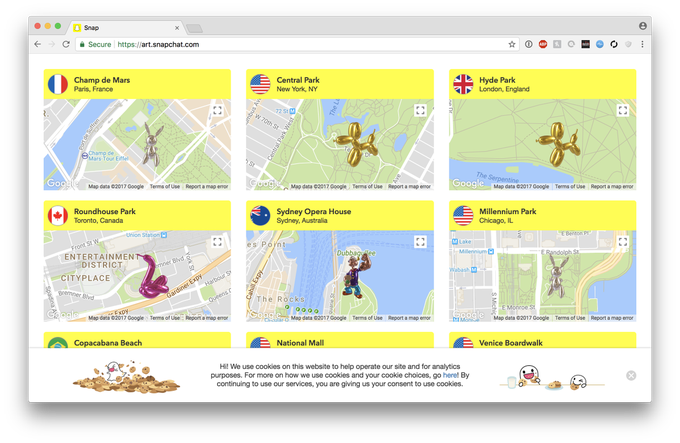Dismiss the cookie notice with X
The height and width of the screenshot is (443, 680).
(x=631, y=375)
